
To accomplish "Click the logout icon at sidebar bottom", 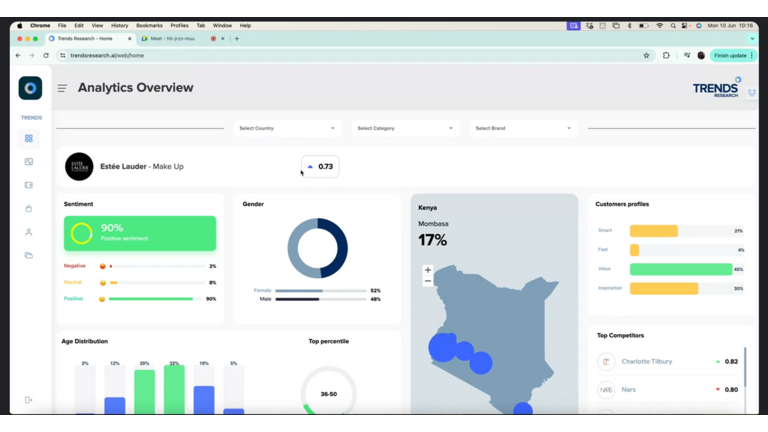I will (29, 400).
